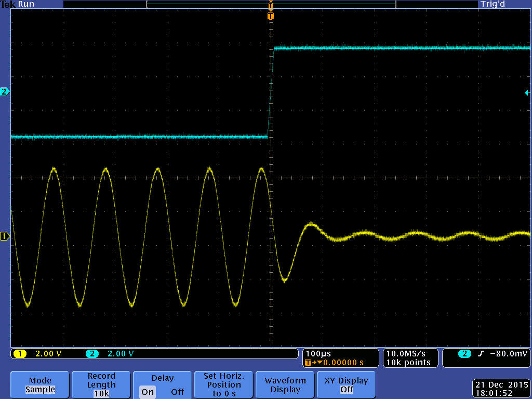Viewport: 532px width, 399px height.
Task: Click the 100µs timebase readout
Action: 318,354
